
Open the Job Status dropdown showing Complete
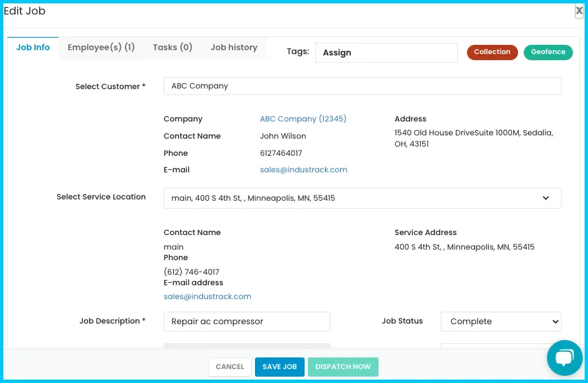(501, 322)
